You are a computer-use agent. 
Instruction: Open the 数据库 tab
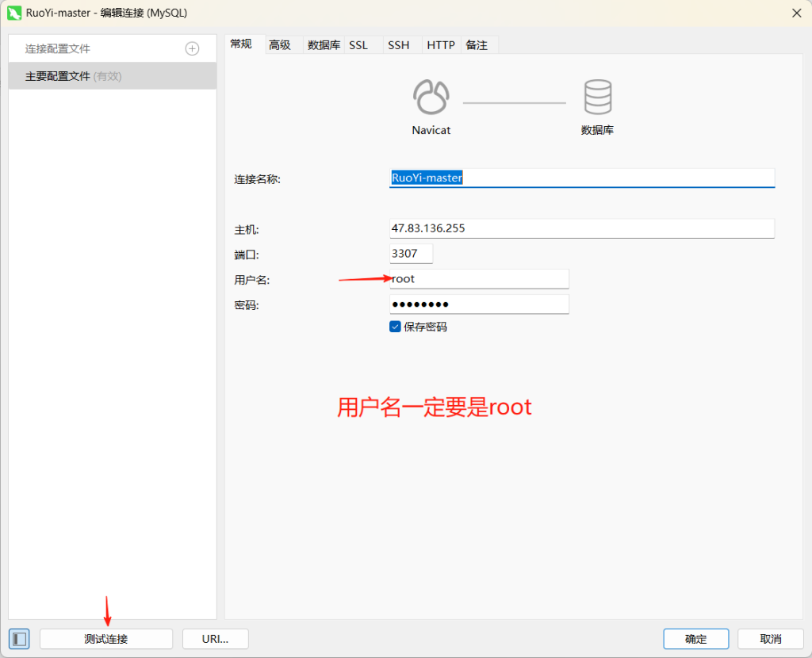[324, 45]
